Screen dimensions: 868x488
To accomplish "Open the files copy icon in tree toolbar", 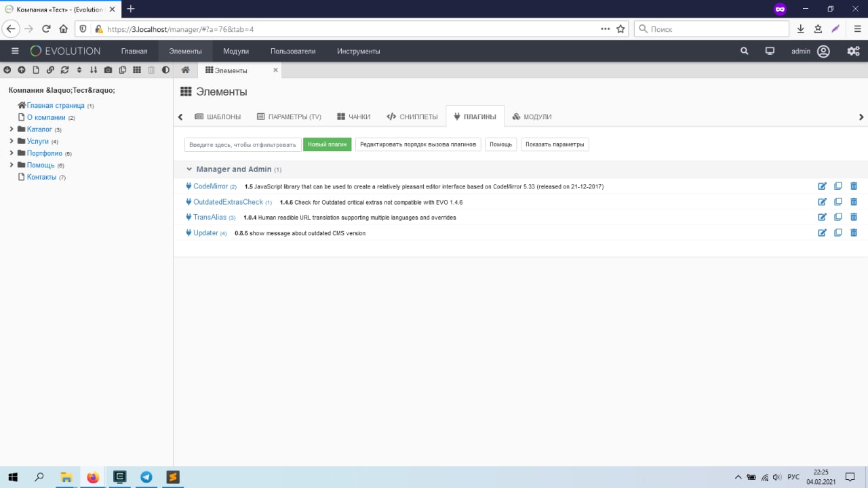I will pos(122,70).
